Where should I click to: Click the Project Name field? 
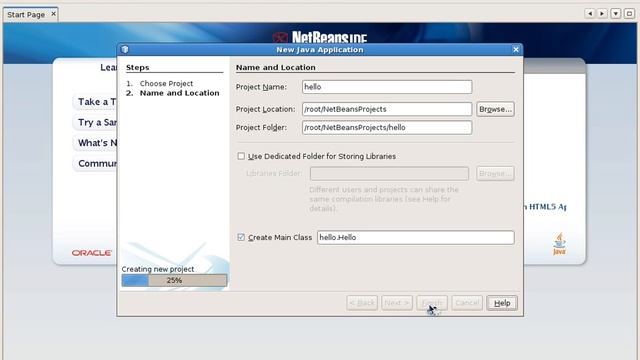(387, 87)
